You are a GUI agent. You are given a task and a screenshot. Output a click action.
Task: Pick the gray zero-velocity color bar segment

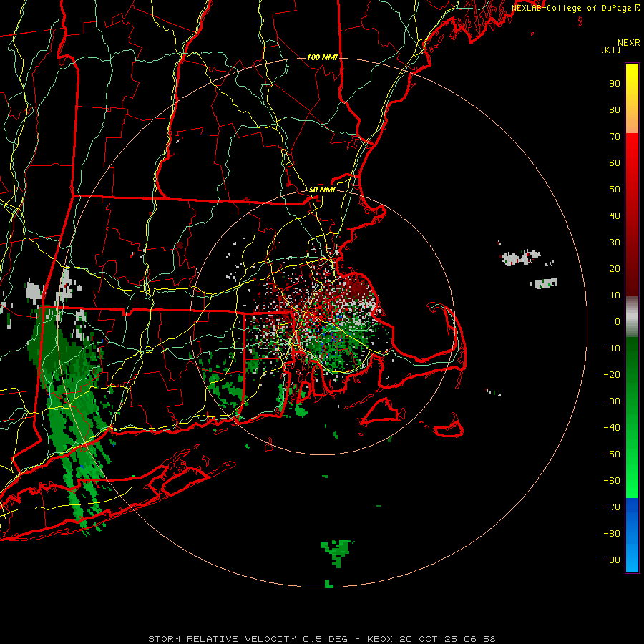tap(632, 317)
